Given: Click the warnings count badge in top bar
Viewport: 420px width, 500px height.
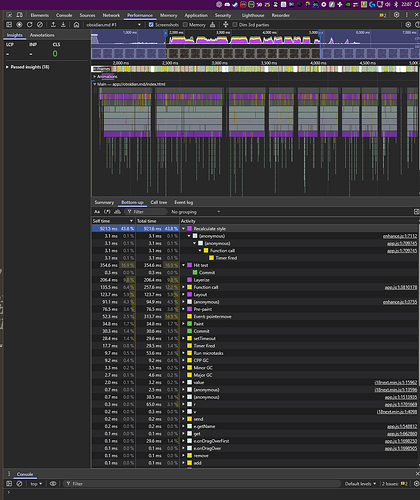Looking at the screenshot, I should tap(383, 15).
